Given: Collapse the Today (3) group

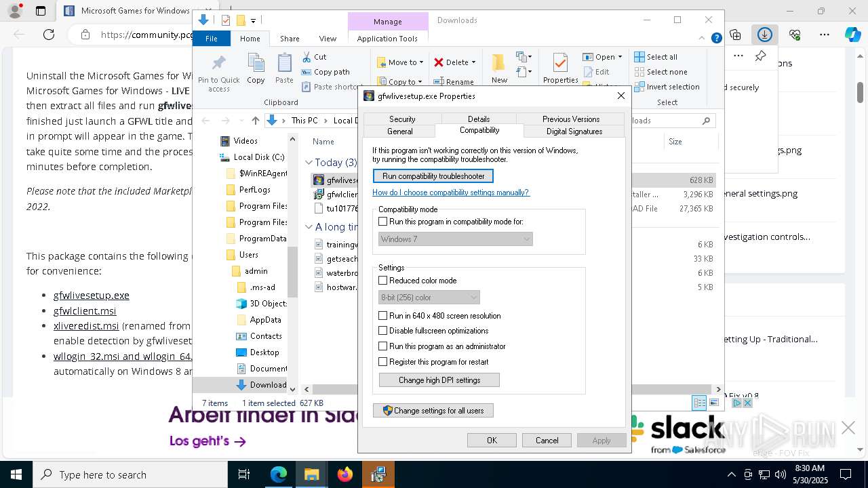Looking at the screenshot, I should pos(309,163).
